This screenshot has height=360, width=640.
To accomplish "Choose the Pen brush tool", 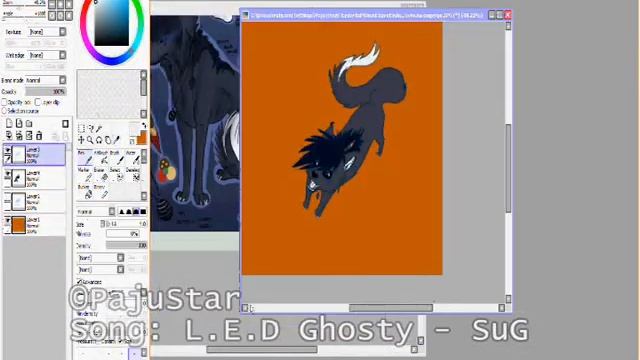I will pyautogui.click(x=85, y=158).
